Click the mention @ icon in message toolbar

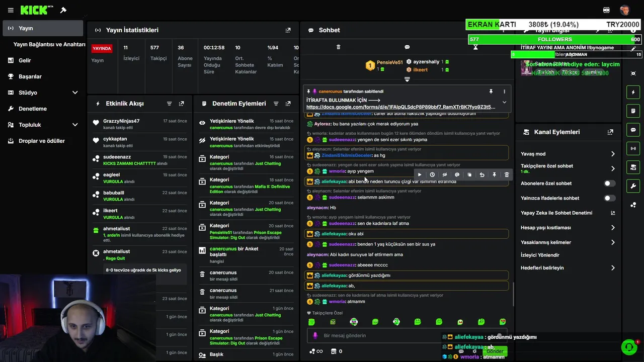pyautogui.click(x=457, y=174)
